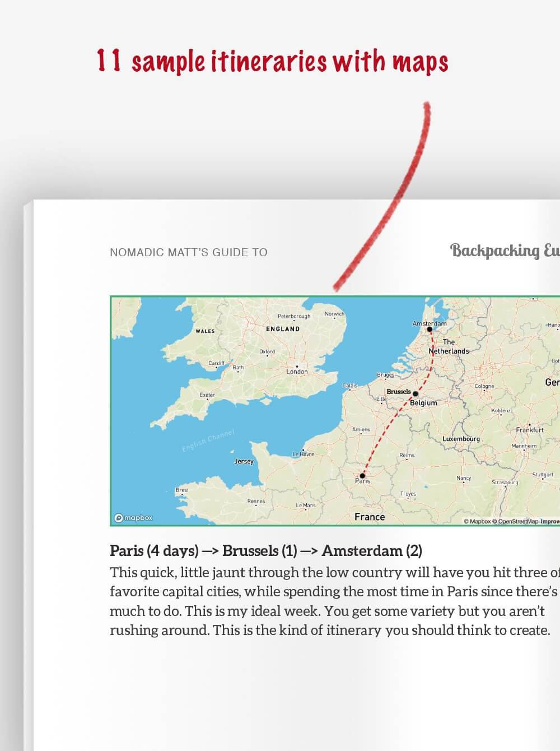
Task: Click the Brest label on the map
Action: tap(182, 490)
